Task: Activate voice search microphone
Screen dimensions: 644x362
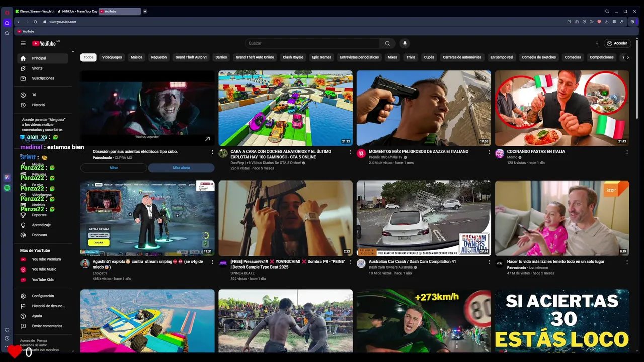Action: [405, 43]
